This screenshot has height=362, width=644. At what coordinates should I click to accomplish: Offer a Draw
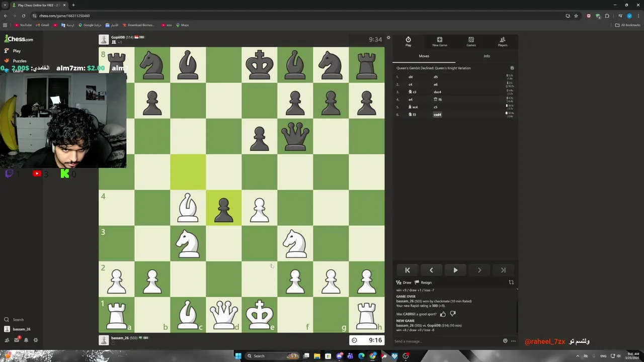pos(404,283)
